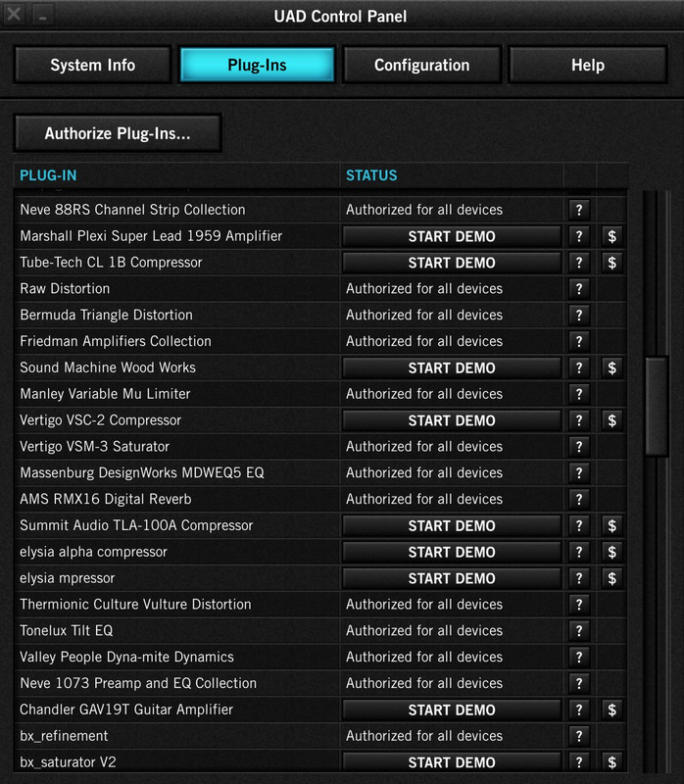The width and height of the screenshot is (684, 784).
Task: Click Neve 1073 Preamp authorization status text
Action: click(424, 683)
